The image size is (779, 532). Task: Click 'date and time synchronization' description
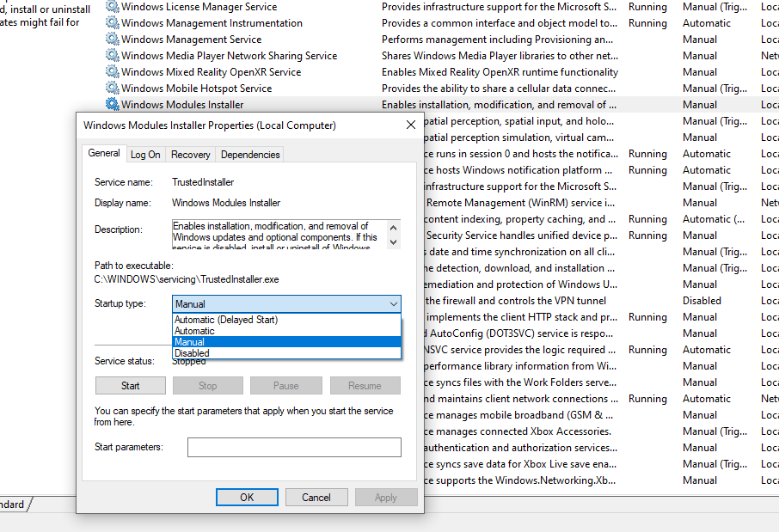[519, 252]
